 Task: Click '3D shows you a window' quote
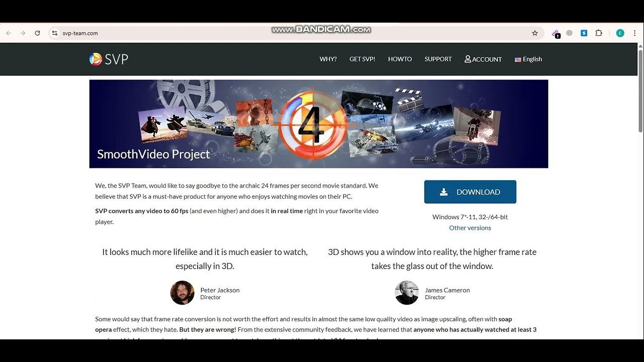(432, 259)
